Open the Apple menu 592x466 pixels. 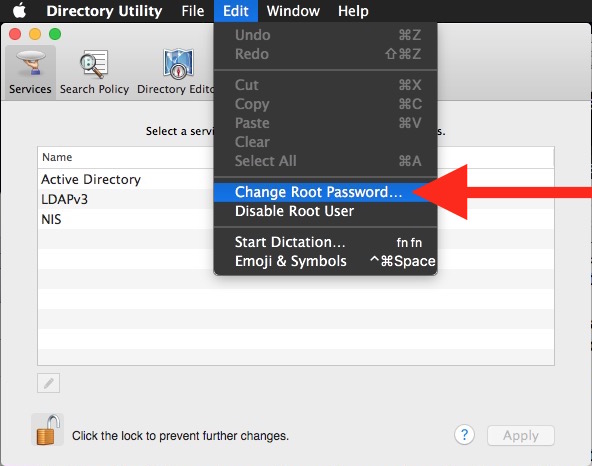coord(20,11)
